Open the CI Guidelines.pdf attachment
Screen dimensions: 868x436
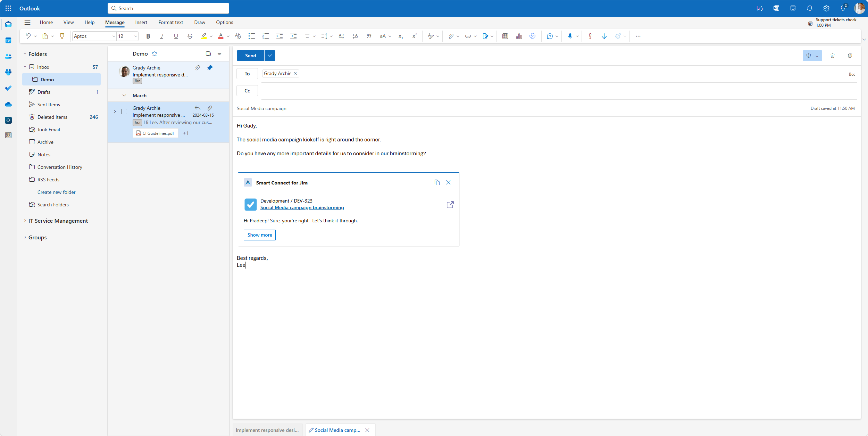coord(155,133)
